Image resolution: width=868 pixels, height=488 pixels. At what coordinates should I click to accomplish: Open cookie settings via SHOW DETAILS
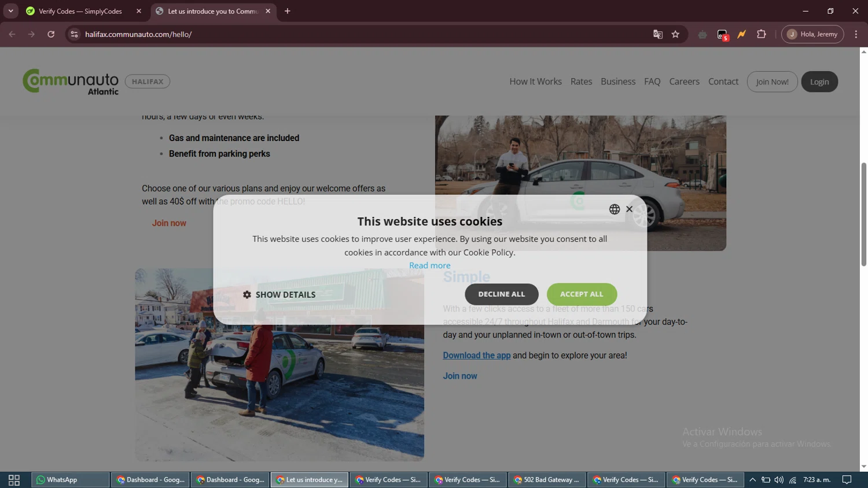point(279,295)
